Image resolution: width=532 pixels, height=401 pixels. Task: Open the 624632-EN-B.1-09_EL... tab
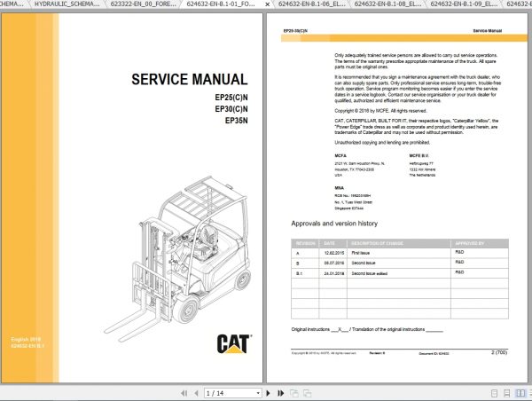[464, 4]
